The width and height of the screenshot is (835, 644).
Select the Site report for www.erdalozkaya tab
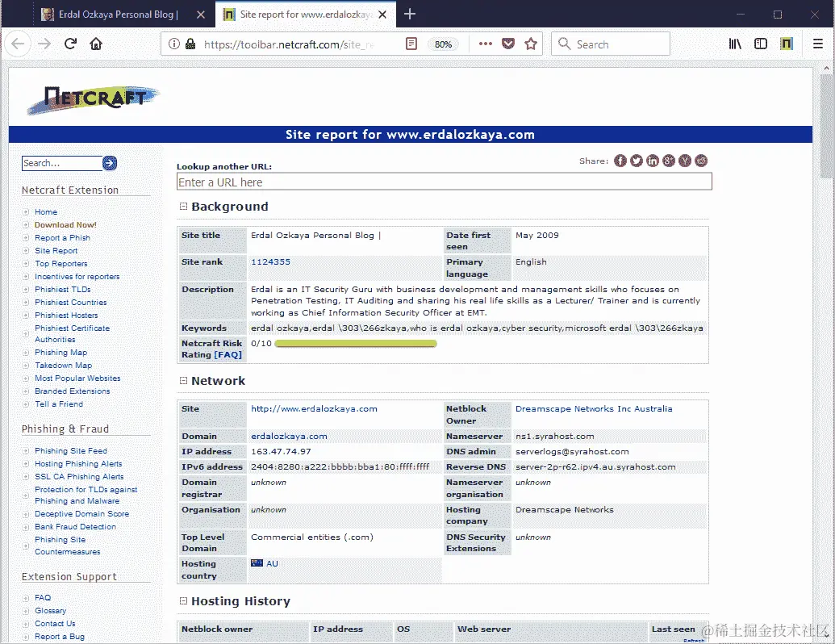point(305,15)
